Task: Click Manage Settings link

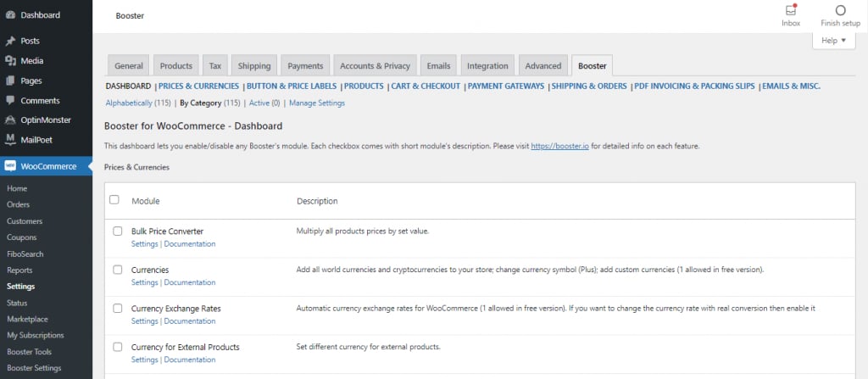Action: (317, 103)
